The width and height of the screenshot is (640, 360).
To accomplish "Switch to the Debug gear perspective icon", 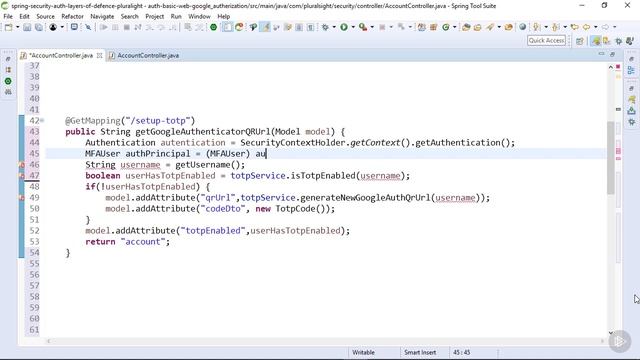I will point(619,41).
